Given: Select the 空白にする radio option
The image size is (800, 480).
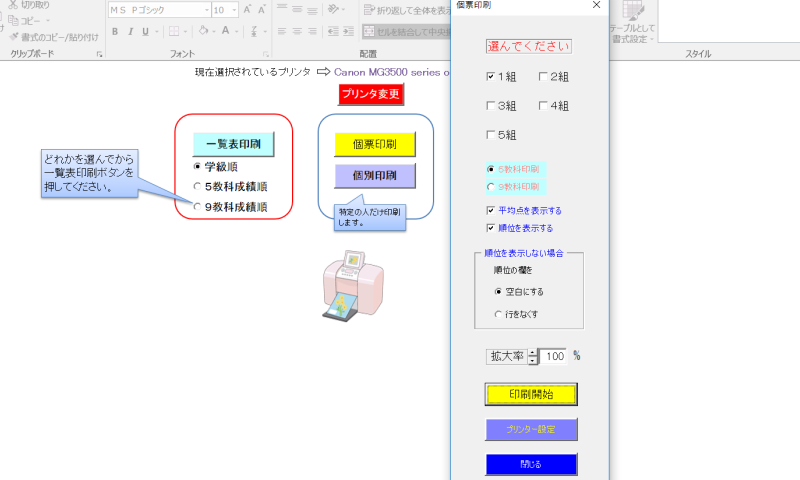Looking at the screenshot, I should pyautogui.click(x=498, y=292).
